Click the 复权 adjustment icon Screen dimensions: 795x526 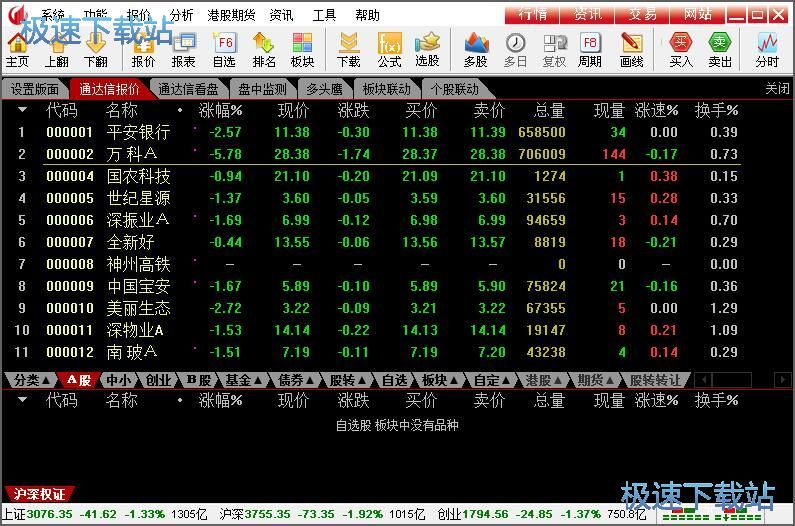click(x=554, y=50)
